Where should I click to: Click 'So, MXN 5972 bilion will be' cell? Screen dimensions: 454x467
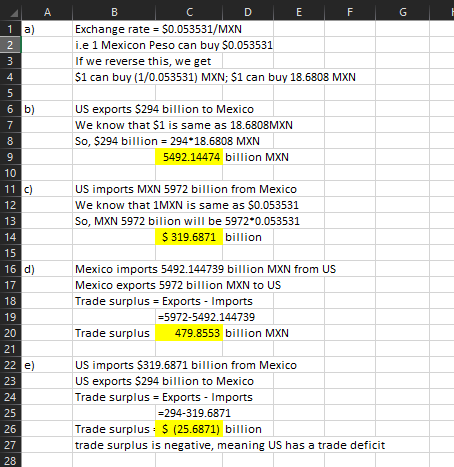[187, 221]
